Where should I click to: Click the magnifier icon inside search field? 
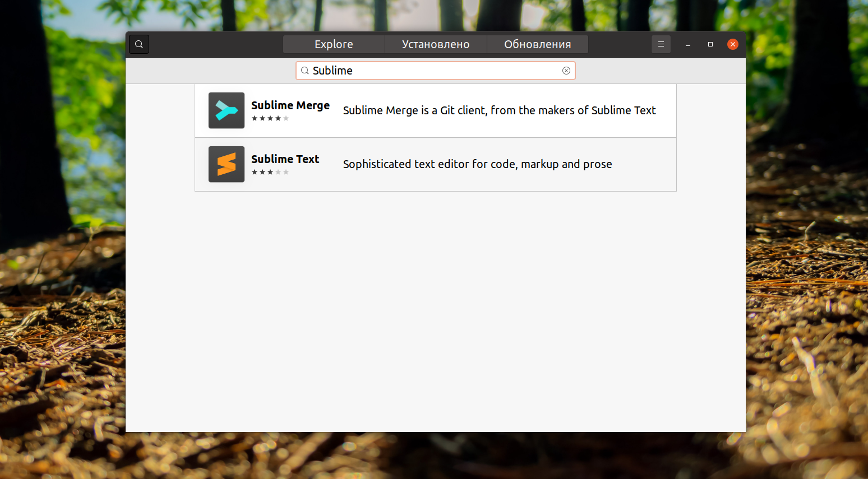point(305,71)
